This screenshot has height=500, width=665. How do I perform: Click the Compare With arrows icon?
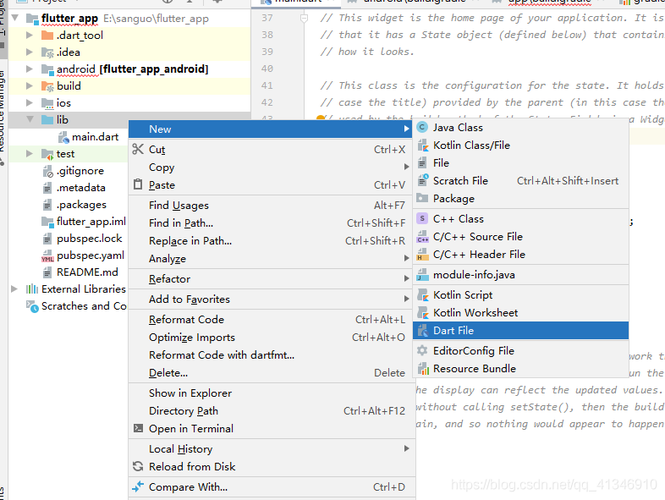tap(138, 486)
